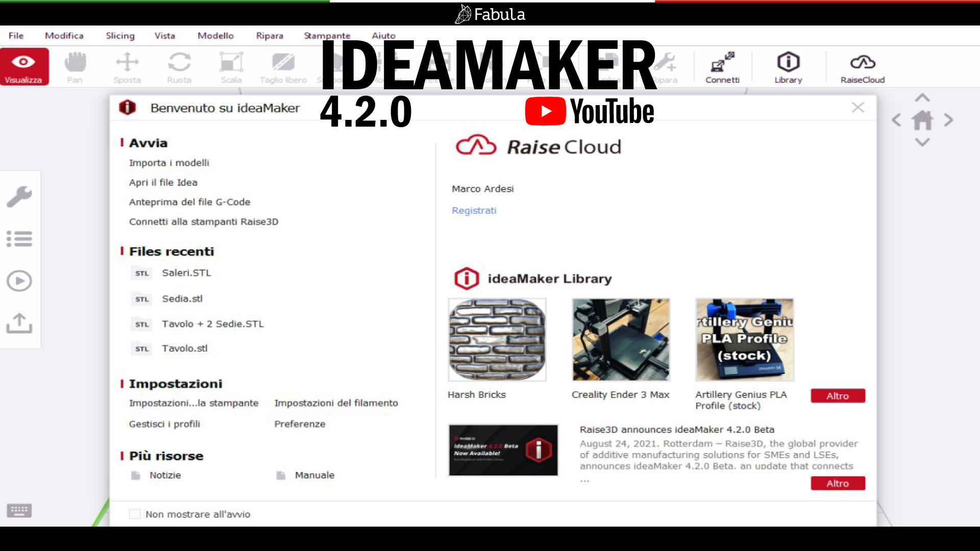Select the Pan hand tool

coord(75,67)
